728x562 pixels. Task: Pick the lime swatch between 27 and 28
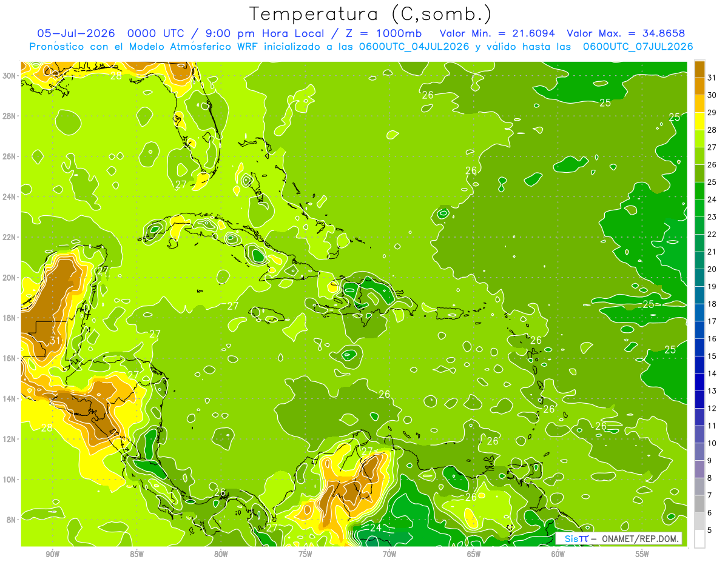coord(699,138)
